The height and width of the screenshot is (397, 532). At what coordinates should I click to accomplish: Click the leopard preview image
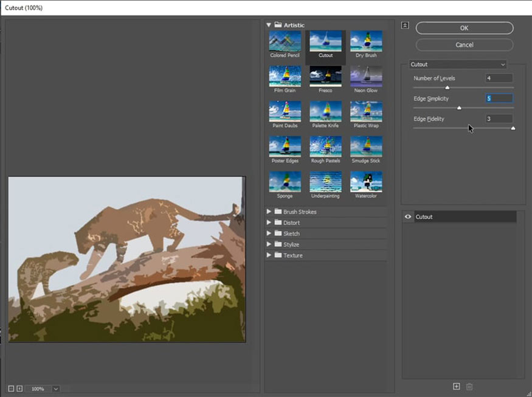pyautogui.click(x=127, y=259)
